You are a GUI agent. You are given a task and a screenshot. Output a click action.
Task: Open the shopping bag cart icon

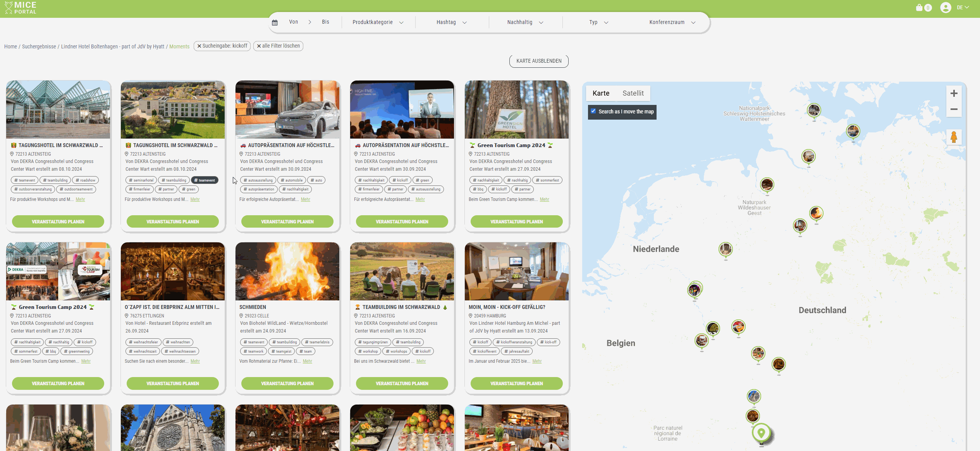(x=919, y=7)
